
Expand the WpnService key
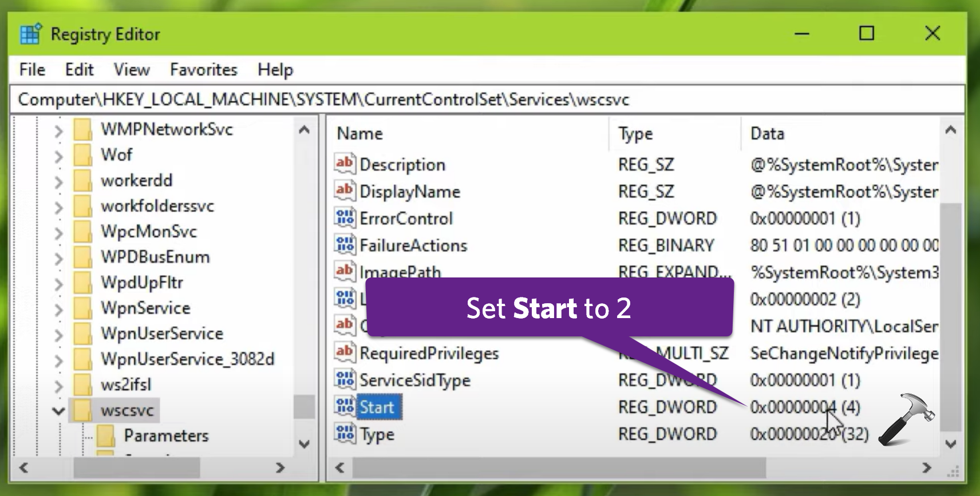click(58, 309)
